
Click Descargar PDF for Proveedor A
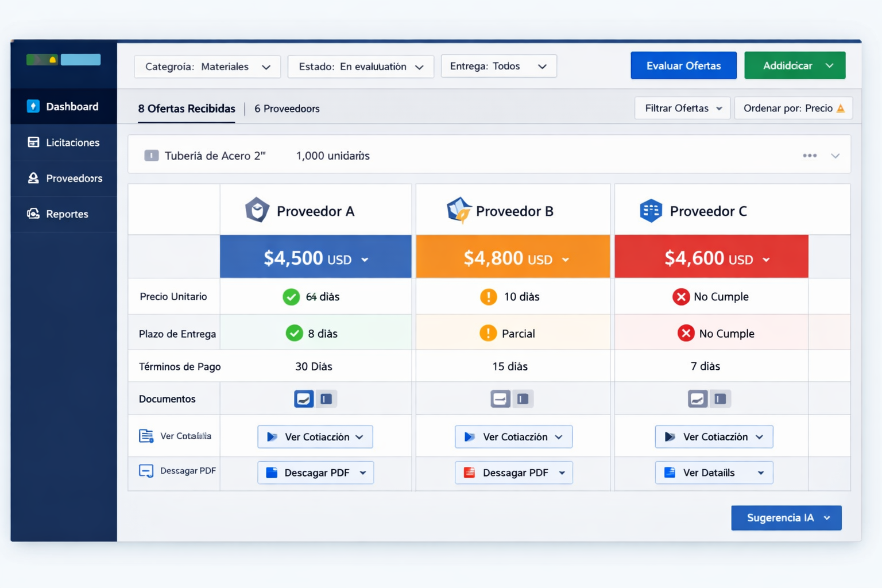(x=315, y=473)
